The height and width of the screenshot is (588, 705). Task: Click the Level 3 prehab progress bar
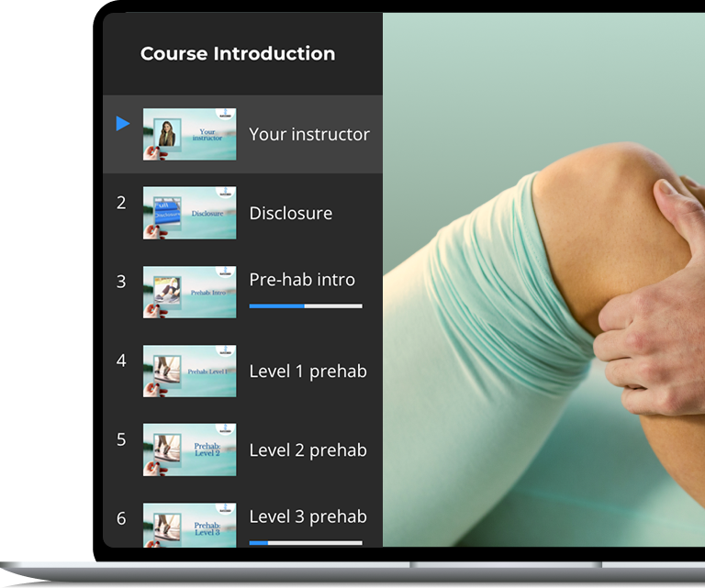(306, 543)
